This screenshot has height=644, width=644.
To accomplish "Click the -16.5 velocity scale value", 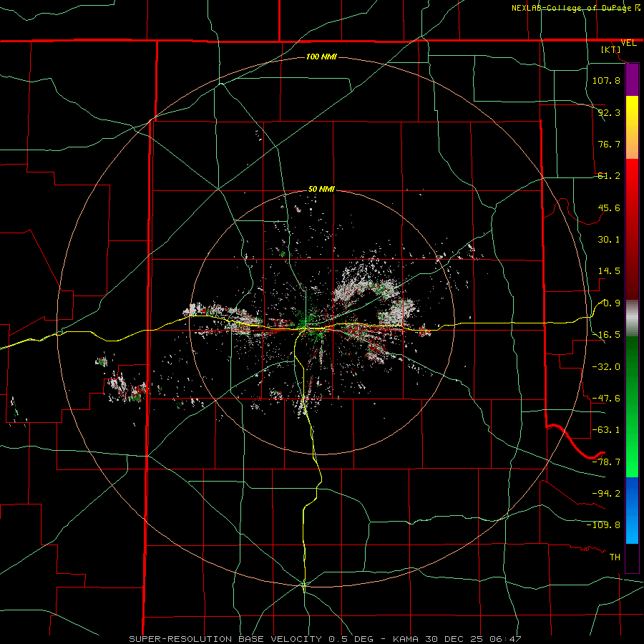I will [606, 335].
